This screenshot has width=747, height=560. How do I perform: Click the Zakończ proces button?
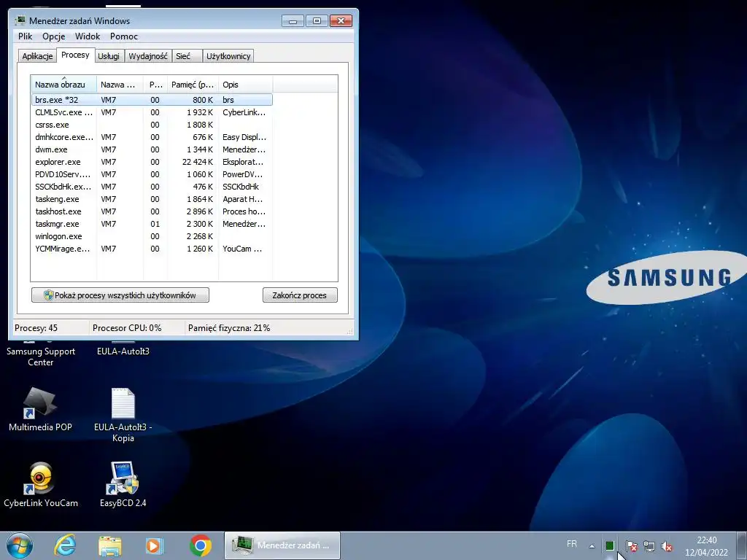[300, 295]
